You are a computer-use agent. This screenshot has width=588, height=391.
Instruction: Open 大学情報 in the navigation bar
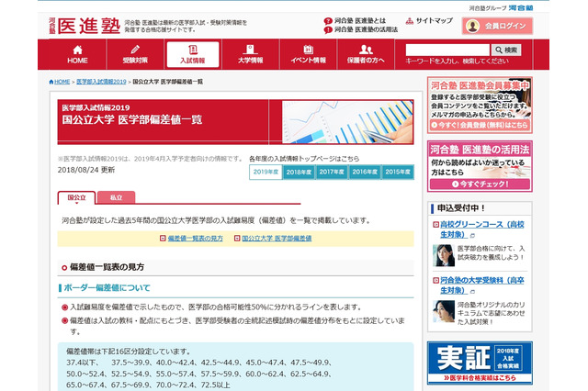click(x=251, y=55)
